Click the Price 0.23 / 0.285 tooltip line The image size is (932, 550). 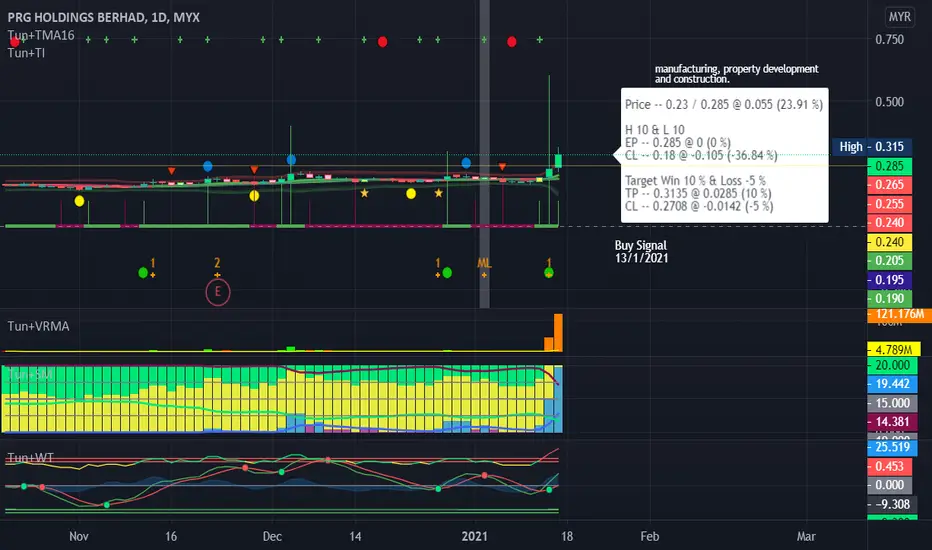[x=723, y=105]
